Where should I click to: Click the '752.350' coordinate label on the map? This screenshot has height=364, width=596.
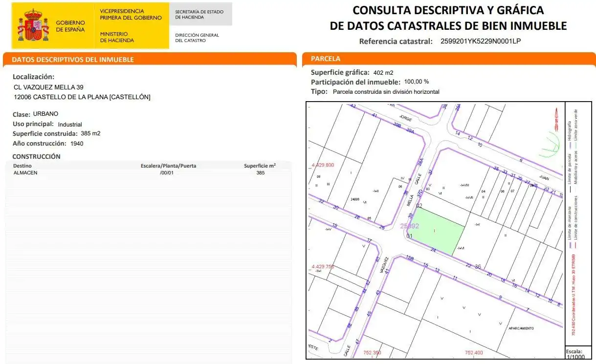[x=372, y=352]
